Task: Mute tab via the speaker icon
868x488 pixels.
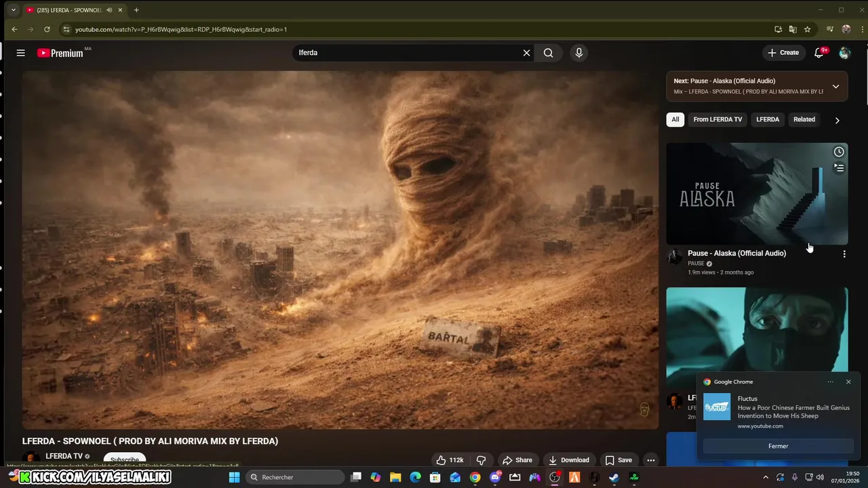Action: click(x=109, y=10)
